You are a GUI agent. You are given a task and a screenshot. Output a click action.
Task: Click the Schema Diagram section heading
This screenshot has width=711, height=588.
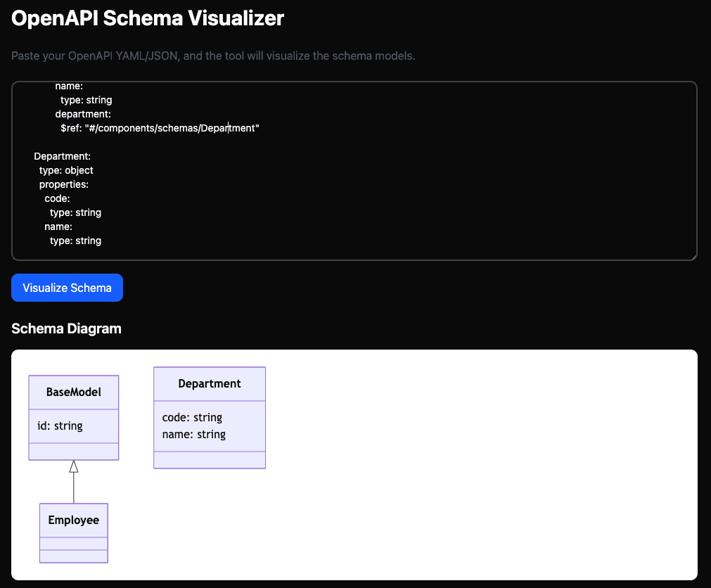click(66, 328)
